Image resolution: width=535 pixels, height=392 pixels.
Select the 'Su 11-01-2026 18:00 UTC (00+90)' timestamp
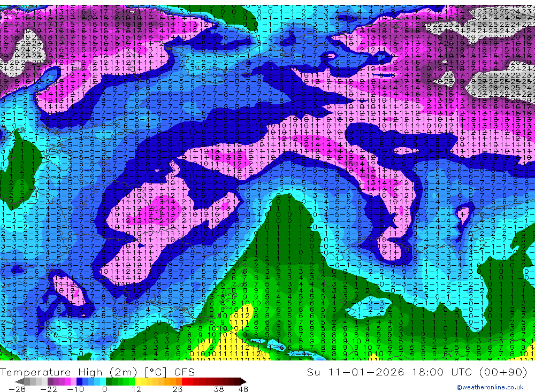click(417, 372)
